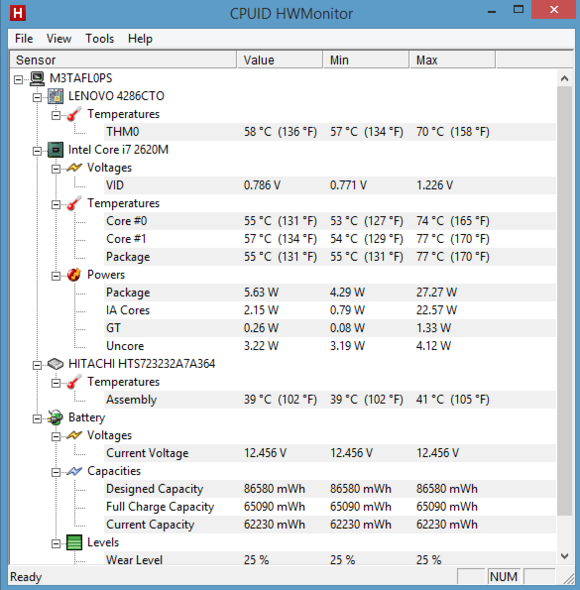The image size is (580, 590).
Task: Click the HWMonitor red H app icon
Action: 18,13
